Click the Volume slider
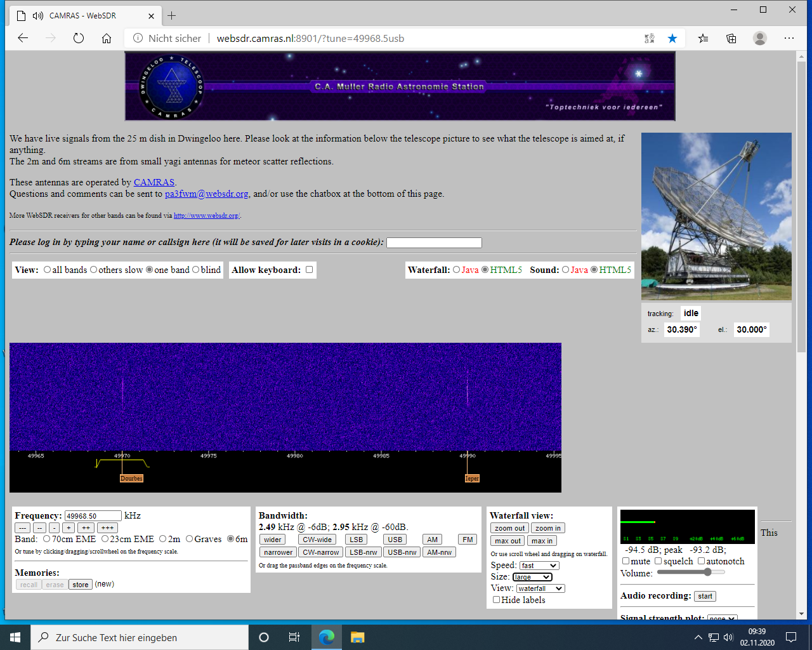 point(690,572)
